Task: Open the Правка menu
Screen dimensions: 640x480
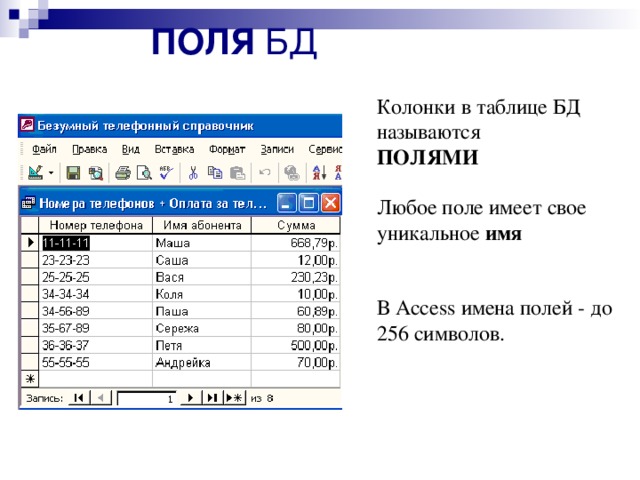Action: (x=89, y=150)
